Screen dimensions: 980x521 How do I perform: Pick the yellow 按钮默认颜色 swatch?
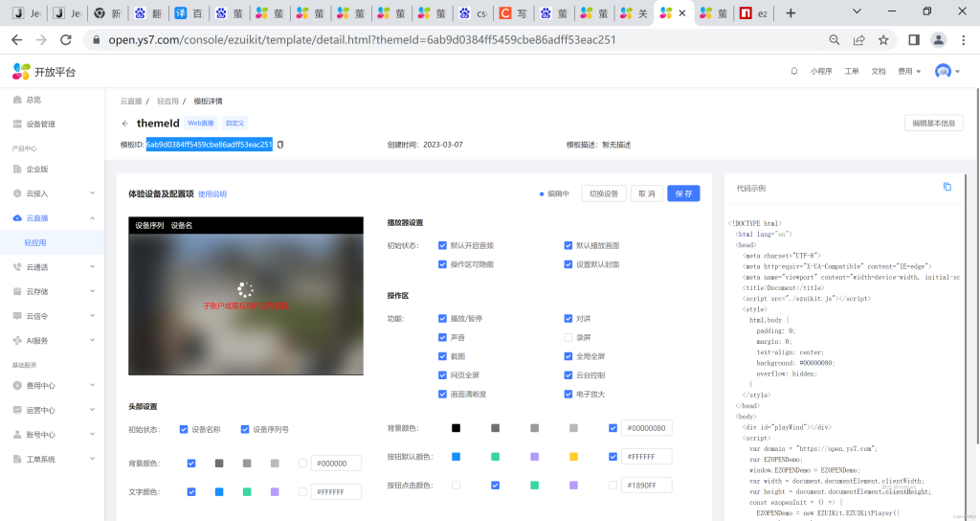(x=573, y=457)
